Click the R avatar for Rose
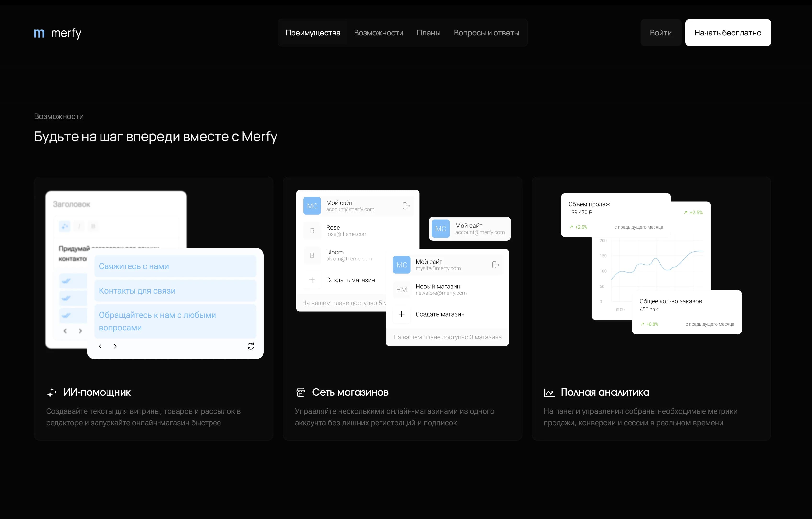This screenshot has height=519, width=812. (312, 231)
